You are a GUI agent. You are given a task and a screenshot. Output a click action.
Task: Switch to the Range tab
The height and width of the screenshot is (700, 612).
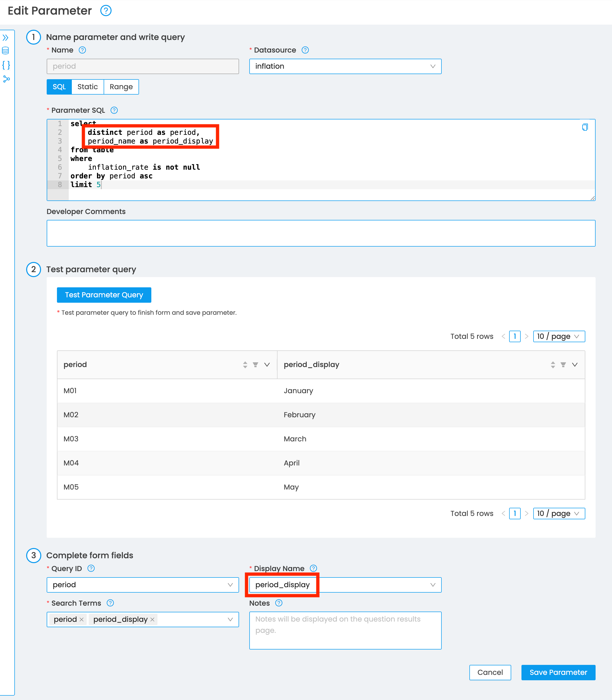click(x=121, y=87)
